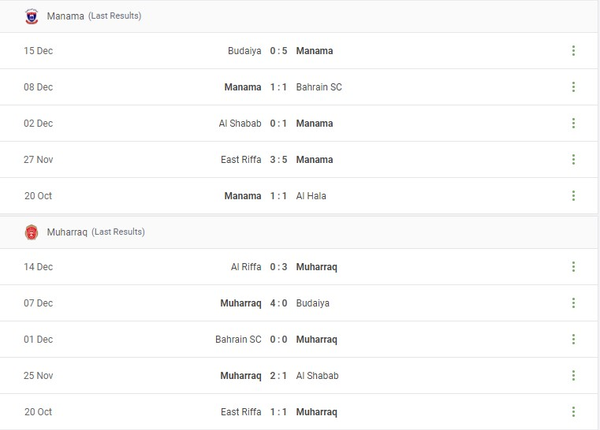Screen dimensions: 600x430
Task: Select the 4:0 score on 07 Dec
Action: pyautogui.click(x=279, y=303)
